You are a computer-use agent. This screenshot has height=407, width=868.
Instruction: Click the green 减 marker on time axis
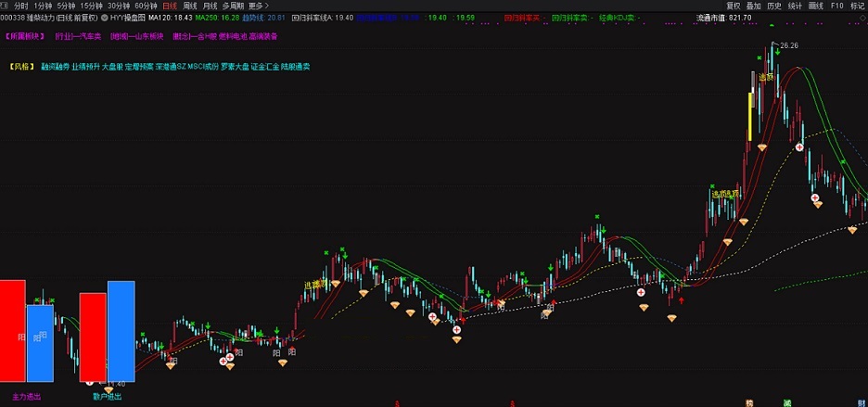pyautogui.click(x=787, y=403)
